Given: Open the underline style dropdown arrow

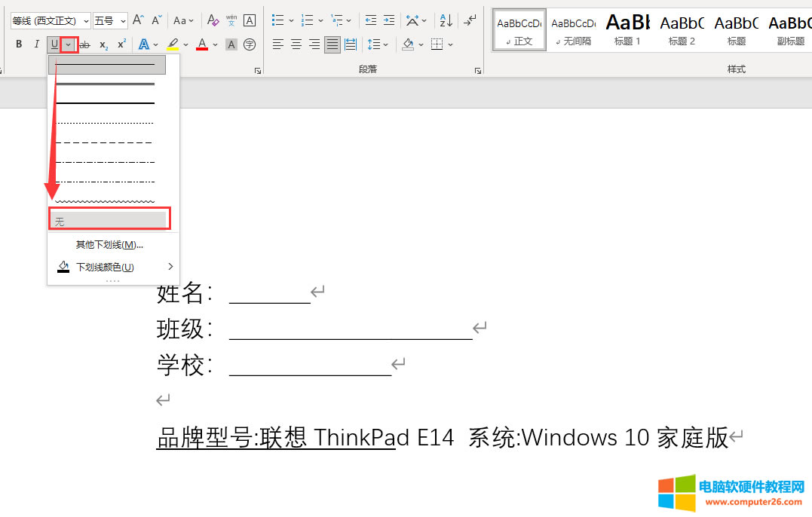Looking at the screenshot, I should point(69,44).
